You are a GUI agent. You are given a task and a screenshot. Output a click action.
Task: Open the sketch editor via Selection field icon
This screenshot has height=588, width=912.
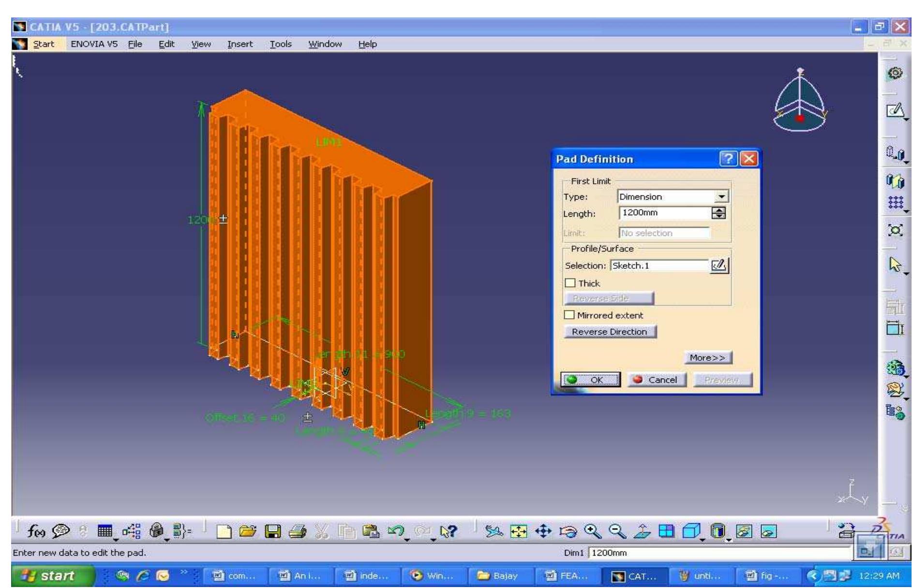point(719,265)
